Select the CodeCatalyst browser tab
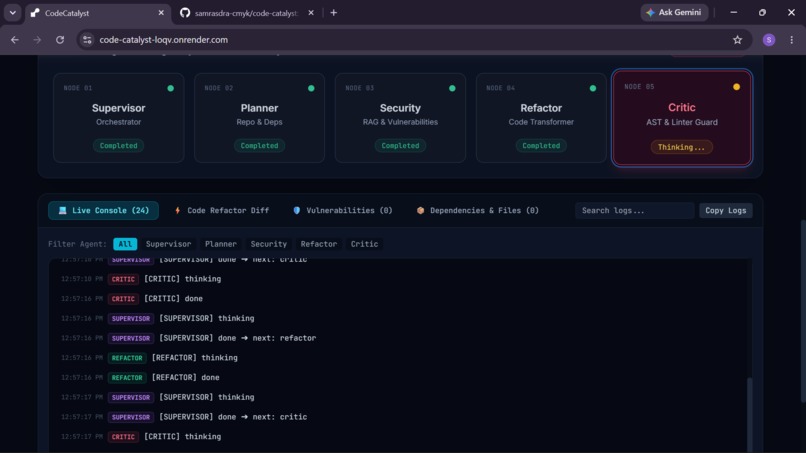Screen dimensions: 806x453 (98, 13)
